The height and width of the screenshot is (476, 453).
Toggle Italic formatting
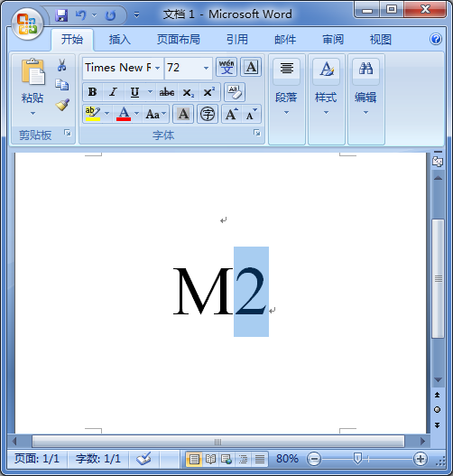tap(114, 92)
